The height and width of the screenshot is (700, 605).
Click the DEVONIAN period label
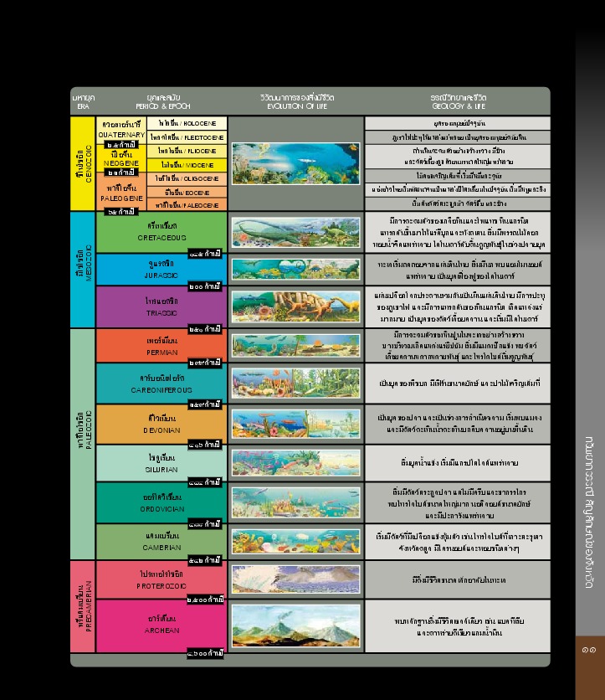pos(162,425)
